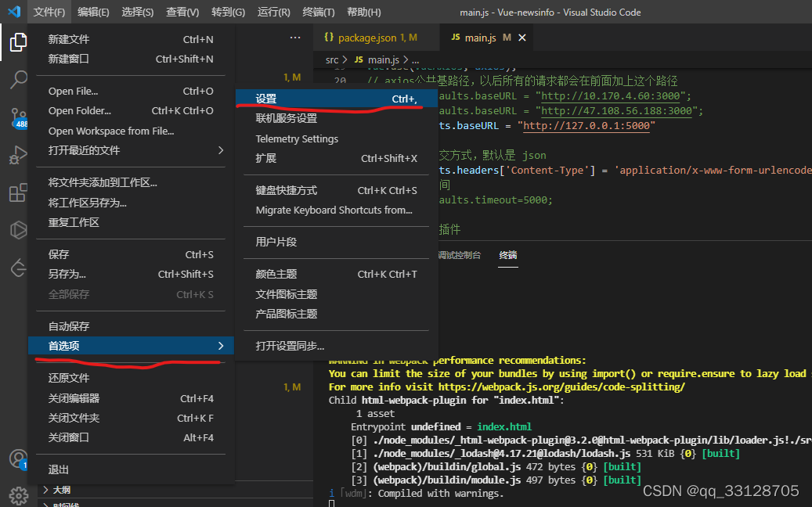
Task: Choose 新建窗口 from the File menu
Action: (131, 59)
